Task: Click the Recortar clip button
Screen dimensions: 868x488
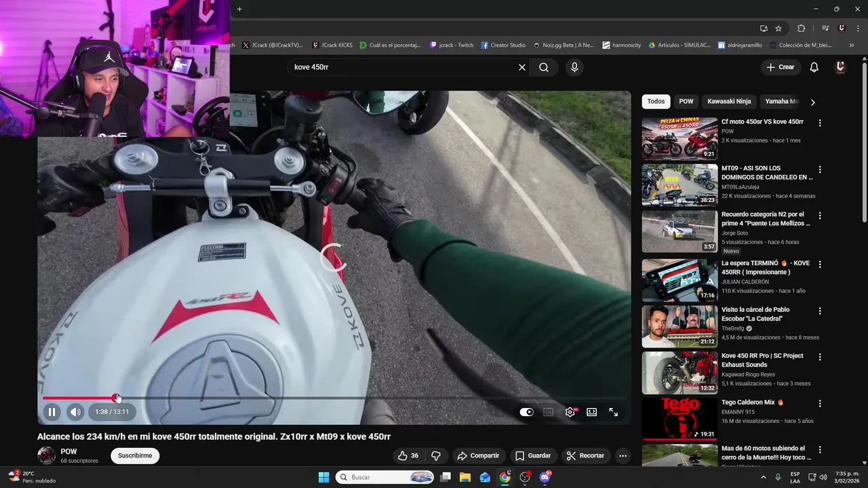Action: coord(585,455)
